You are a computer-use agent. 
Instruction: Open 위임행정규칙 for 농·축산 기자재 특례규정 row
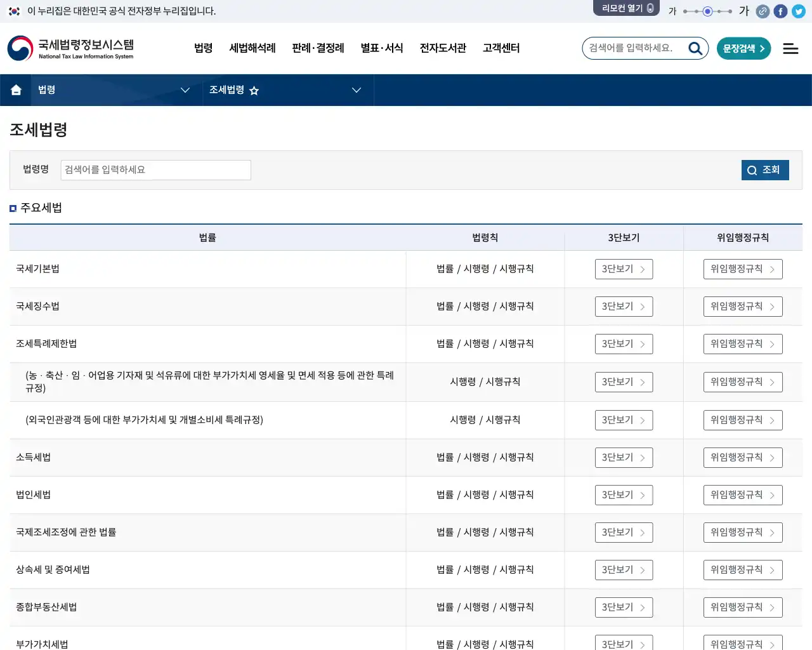(x=743, y=382)
